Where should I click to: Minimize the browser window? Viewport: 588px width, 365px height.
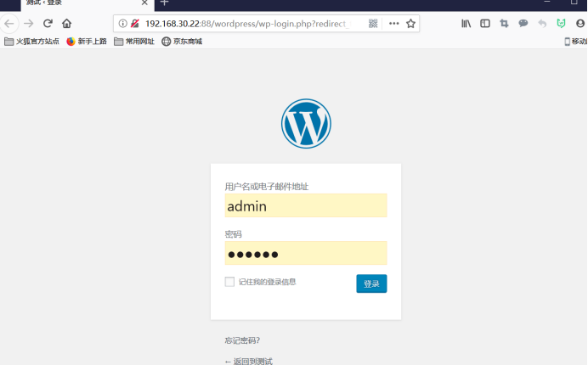[x=547, y=2]
